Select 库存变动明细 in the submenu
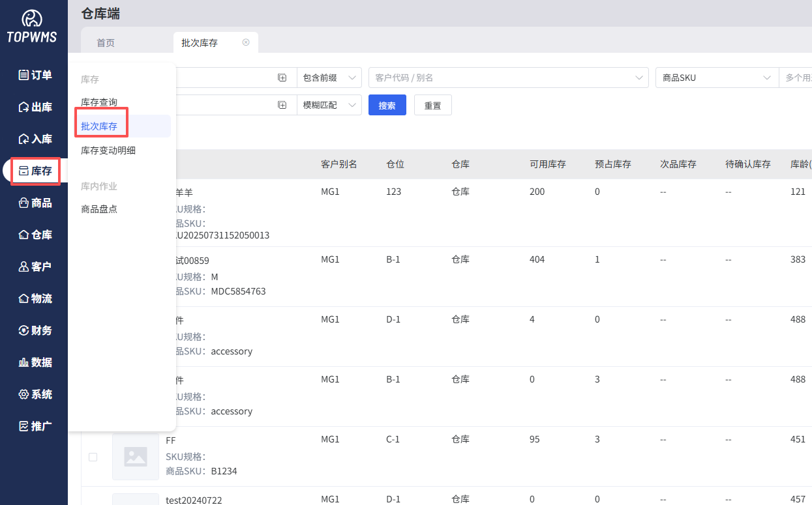Screen dimensions: 812x505 coord(108,151)
